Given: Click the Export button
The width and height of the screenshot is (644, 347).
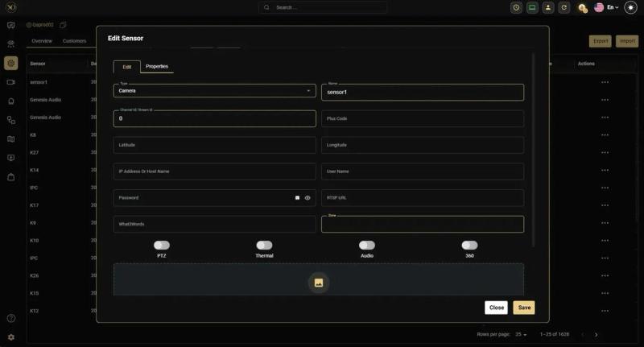Looking at the screenshot, I should coord(601,41).
